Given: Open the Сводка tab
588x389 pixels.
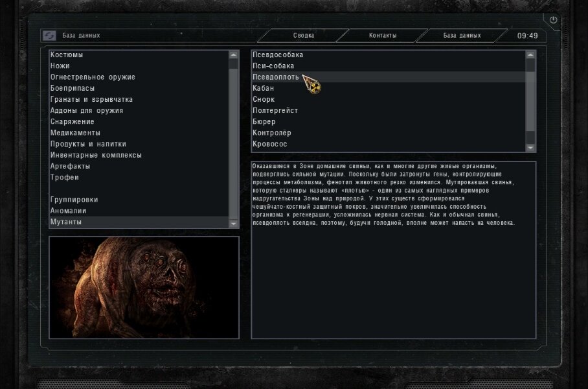Looking at the screenshot, I should (x=303, y=35).
